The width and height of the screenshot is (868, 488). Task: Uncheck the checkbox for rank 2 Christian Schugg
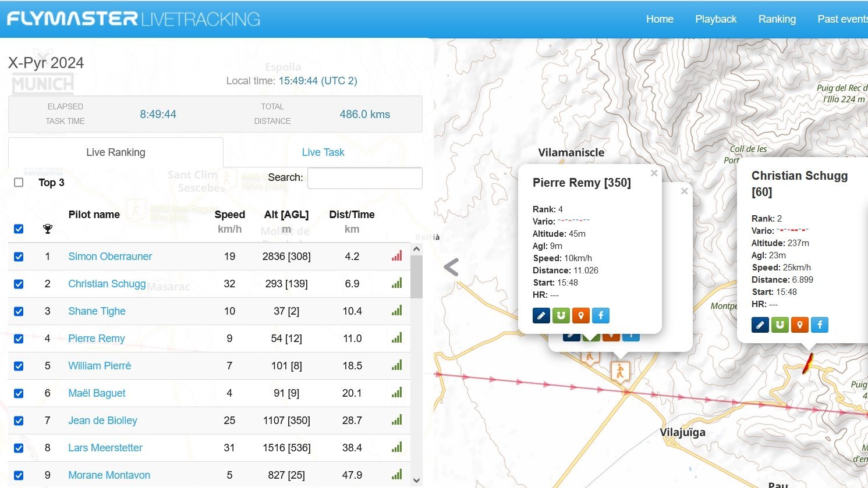[19, 284]
